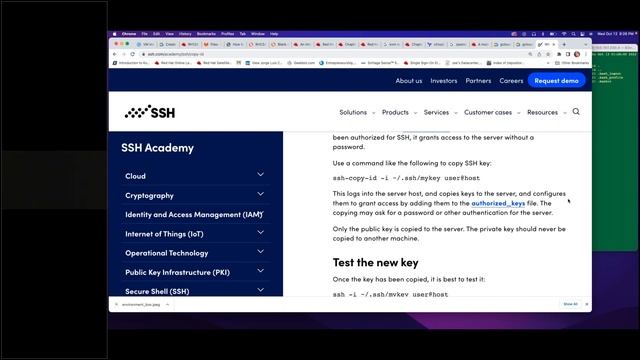Open the View menu
Image resolution: width=640 pixels, height=360 pixels.
169,34
